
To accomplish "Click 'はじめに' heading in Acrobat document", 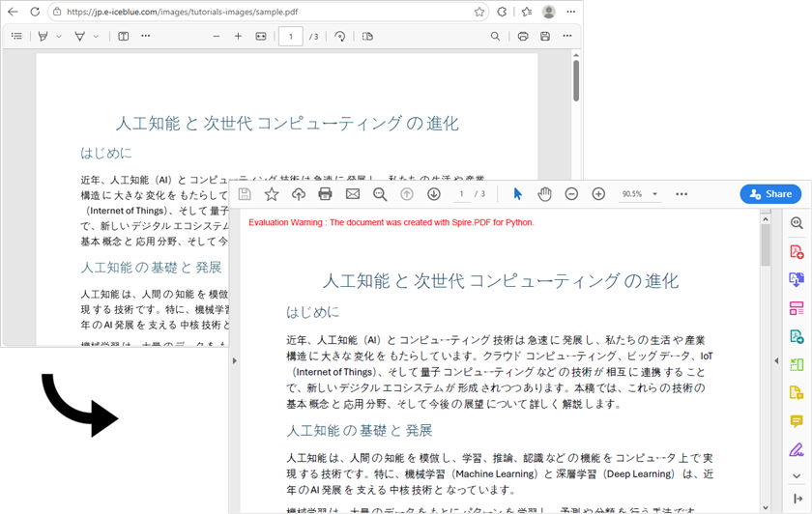I will [313, 312].
